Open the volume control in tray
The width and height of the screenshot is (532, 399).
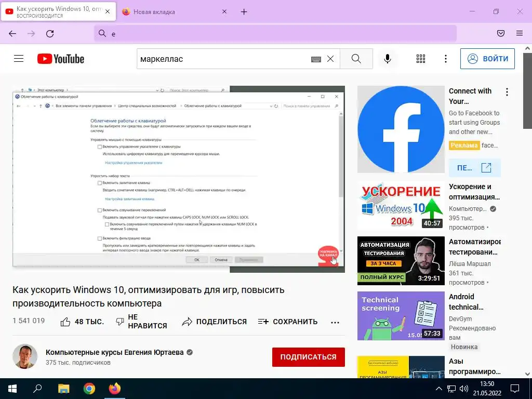tap(463, 389)
